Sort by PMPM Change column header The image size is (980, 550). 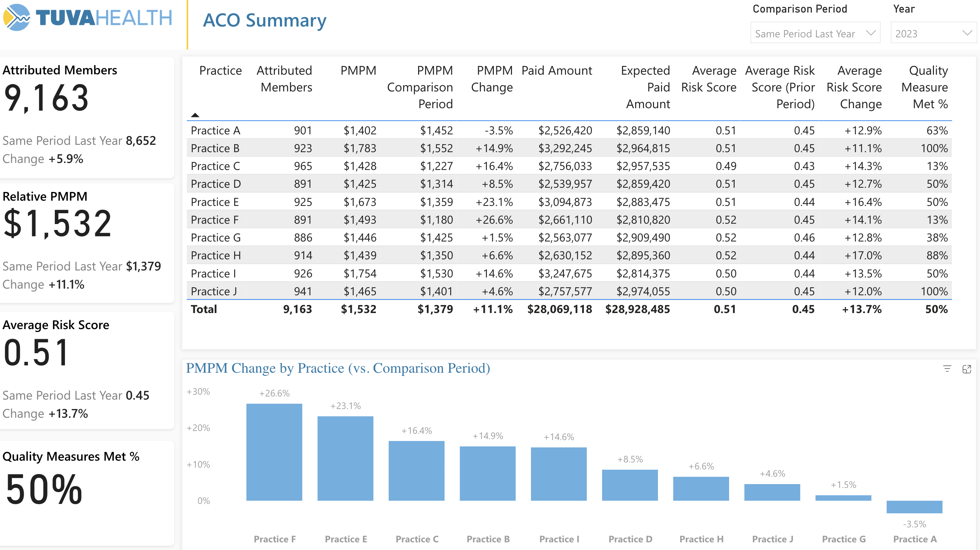491,79
